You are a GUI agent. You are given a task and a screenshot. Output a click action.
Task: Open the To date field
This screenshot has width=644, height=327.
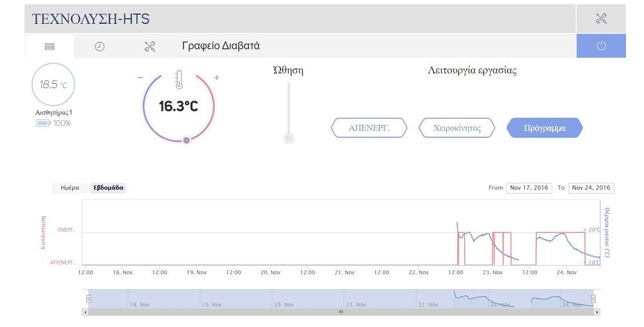point(591,188)
